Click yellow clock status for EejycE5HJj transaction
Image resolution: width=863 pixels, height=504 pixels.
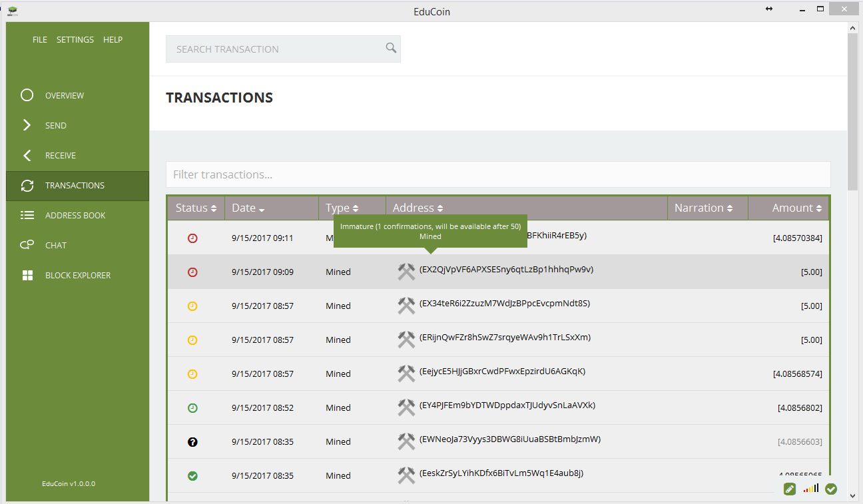pyautogui.click(x=192, y=374)
